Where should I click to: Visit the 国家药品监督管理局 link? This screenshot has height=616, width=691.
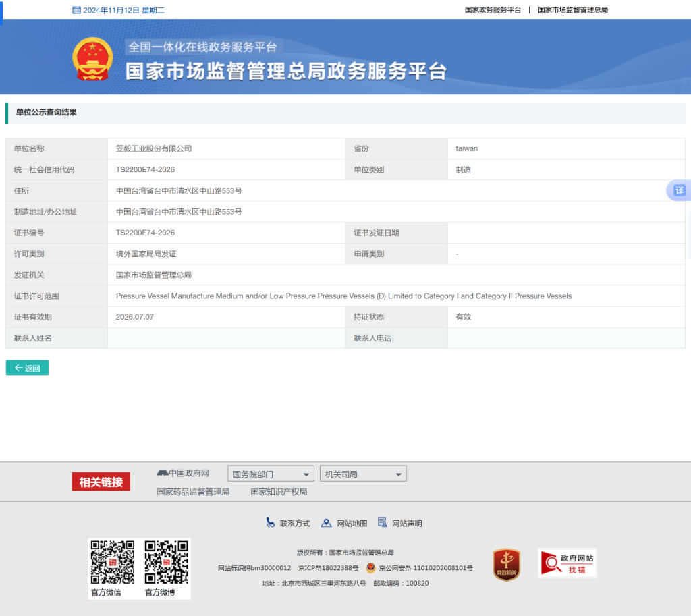193,492
